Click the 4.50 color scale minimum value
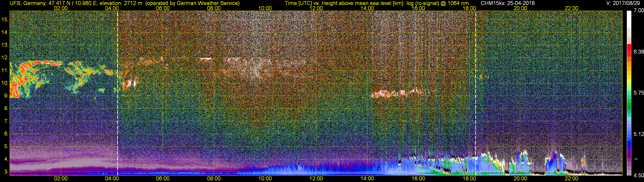This screenshot has width=644, height=182. click(x=638, y=176)
